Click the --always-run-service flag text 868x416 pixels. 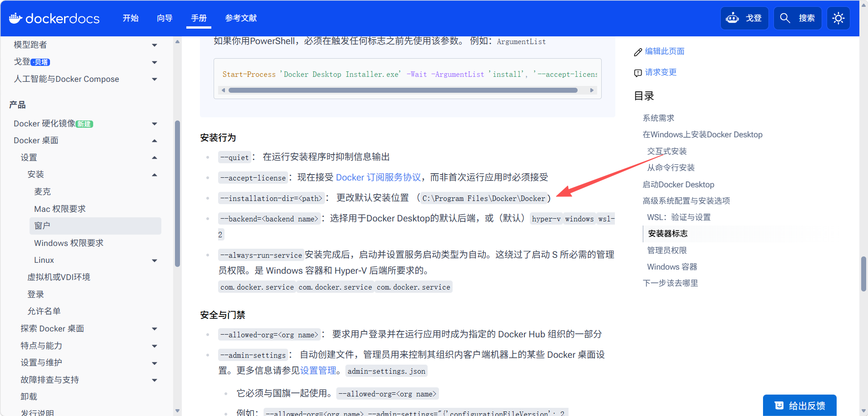click(x=261, y=255)
